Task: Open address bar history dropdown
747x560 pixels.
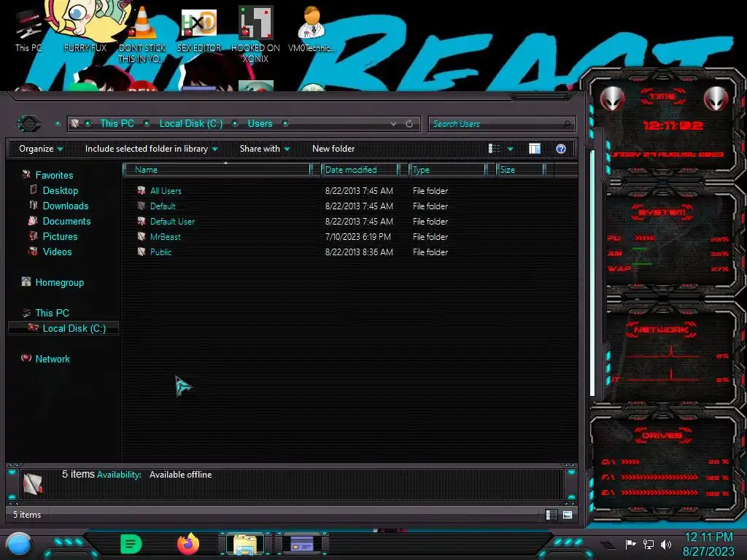Action: point(393,124)
